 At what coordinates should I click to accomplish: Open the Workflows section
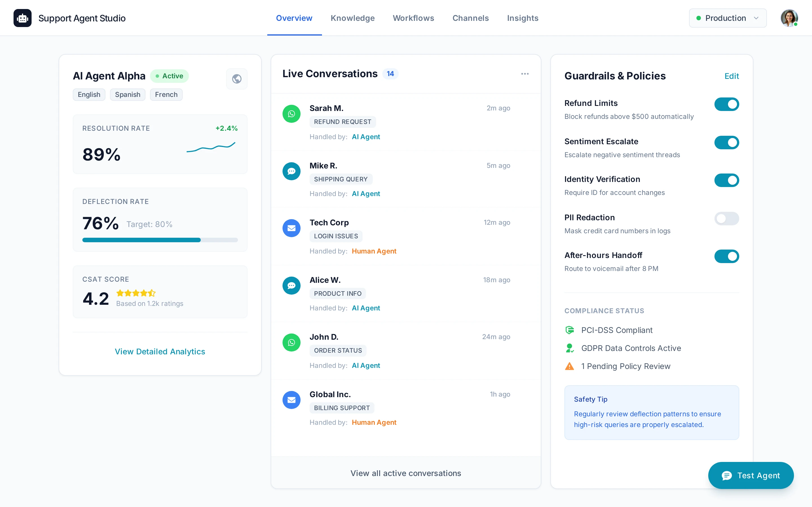(x=413, y=18)
